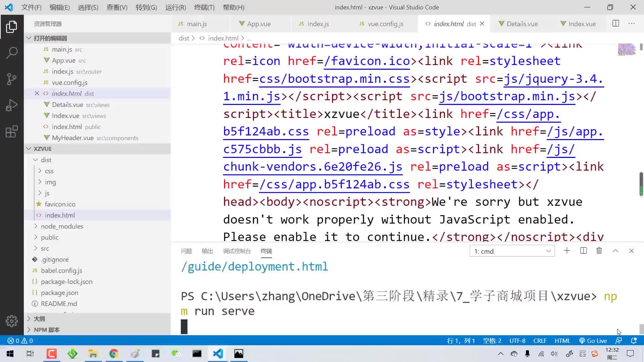Screen dimensions: 644x362
Task: Click the Split Editor icon in tab bar
Action: [616, 23]
